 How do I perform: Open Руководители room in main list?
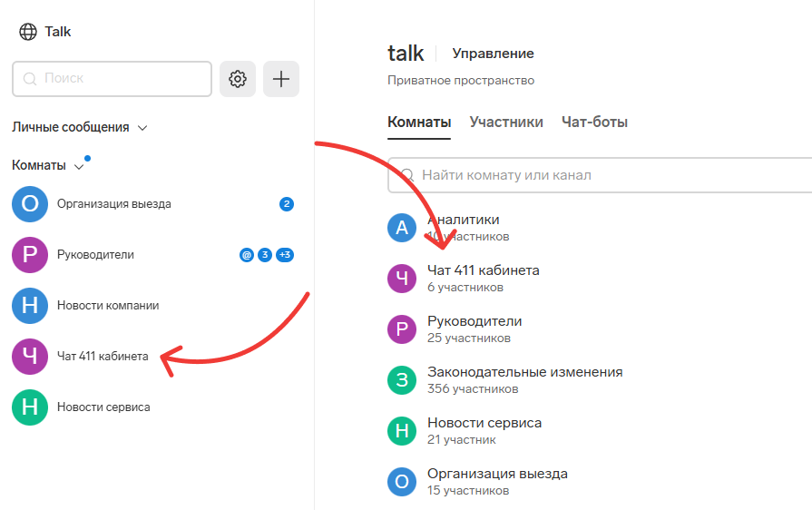474,321
